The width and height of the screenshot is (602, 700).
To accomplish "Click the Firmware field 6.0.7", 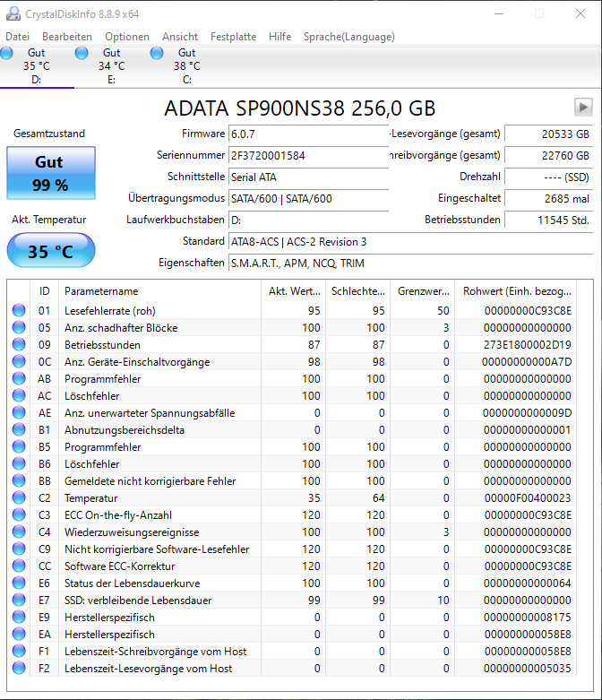I will pos(308,134).
